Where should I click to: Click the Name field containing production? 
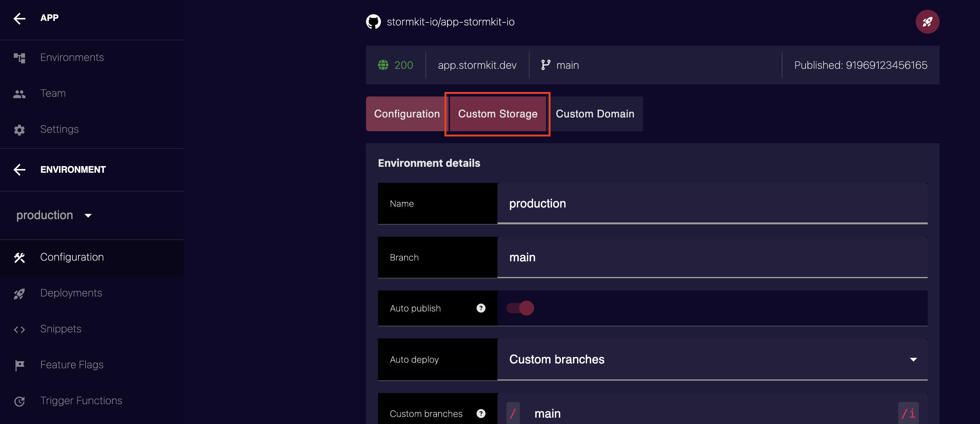tap(712, 203)
